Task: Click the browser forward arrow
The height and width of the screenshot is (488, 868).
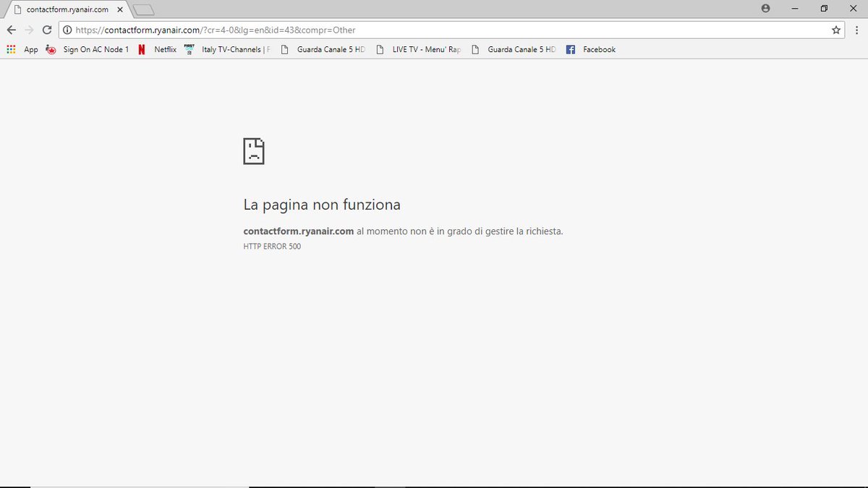Action: [29, 30]
